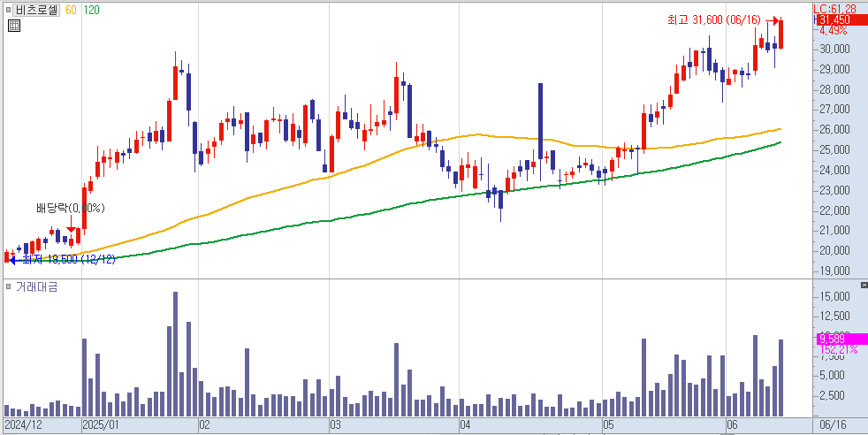Viewport: 868px width, 435px height.
Task: Click the 26,000 price axis label
Action: (x=835, y=129)
